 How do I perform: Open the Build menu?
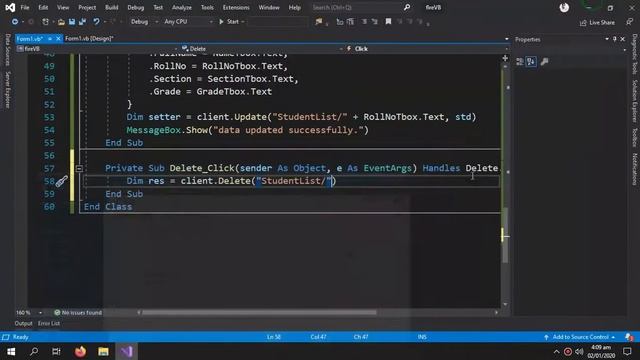pyautogui.click(x=111, y=7)
